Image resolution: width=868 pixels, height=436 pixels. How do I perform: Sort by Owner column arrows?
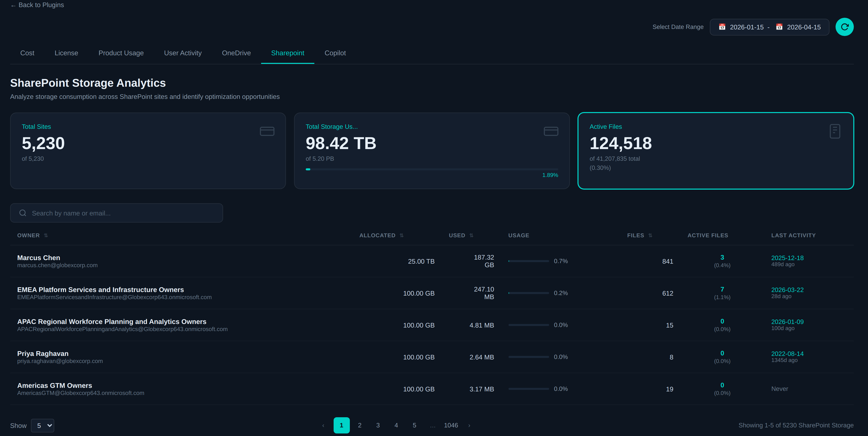coord(46,235)
